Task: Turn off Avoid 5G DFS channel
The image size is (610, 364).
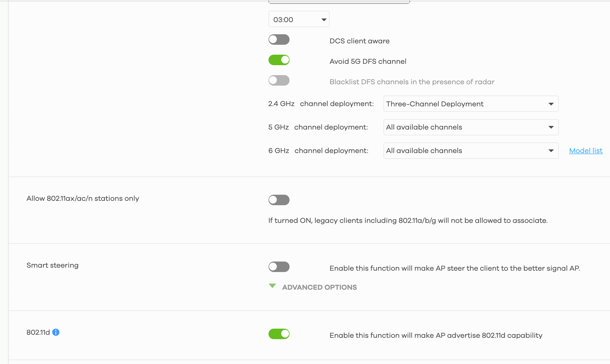Action: tap(279, 60)
